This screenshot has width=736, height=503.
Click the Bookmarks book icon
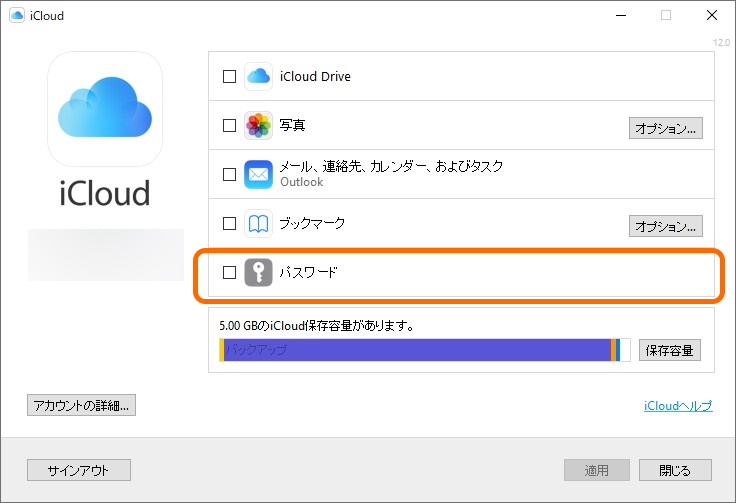point(258,223)
